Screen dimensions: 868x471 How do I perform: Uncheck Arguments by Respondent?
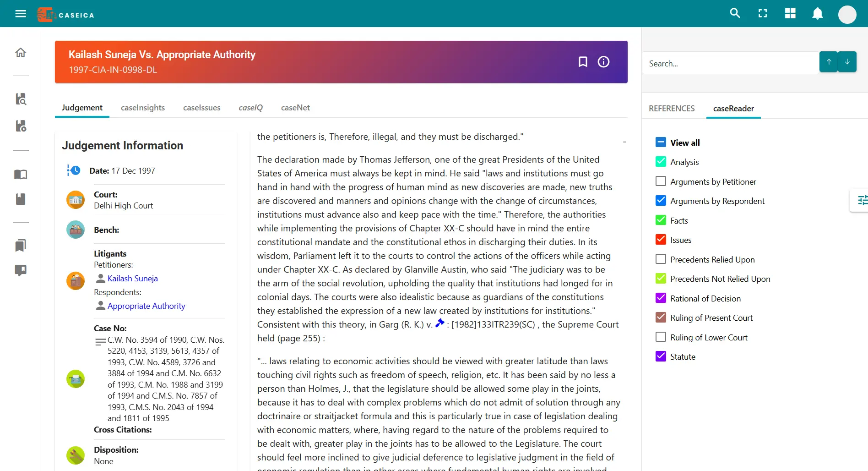[661, 200]
